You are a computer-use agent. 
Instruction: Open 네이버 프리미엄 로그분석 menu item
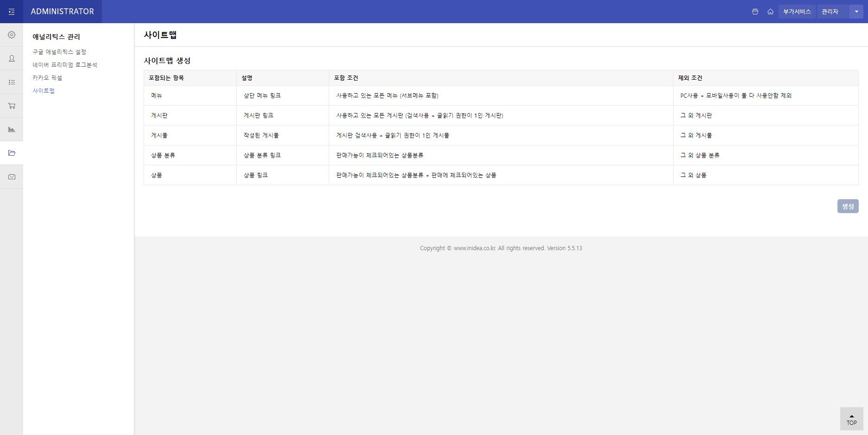65,65
